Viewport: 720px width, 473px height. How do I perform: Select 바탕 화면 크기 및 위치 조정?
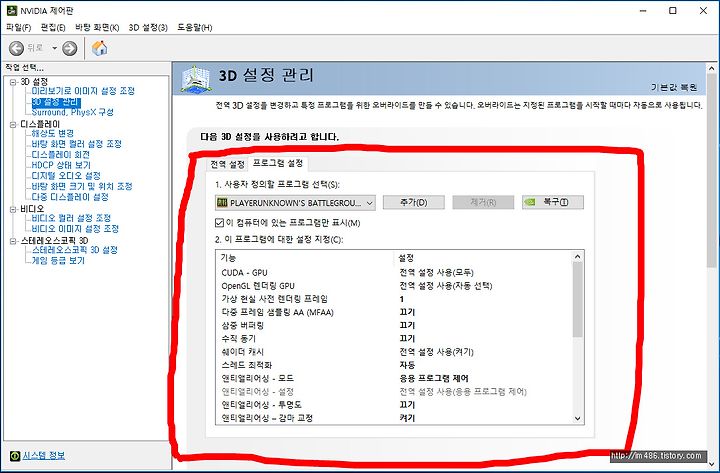82,186
